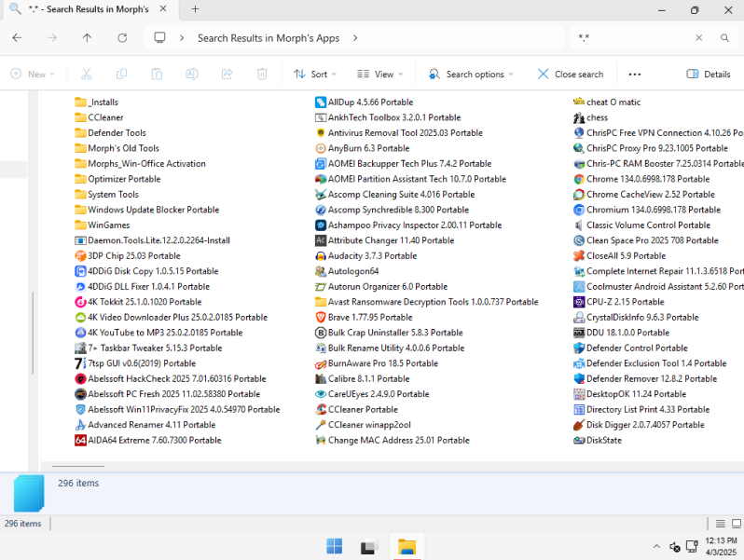Click the network tray icon

(692, 546)
